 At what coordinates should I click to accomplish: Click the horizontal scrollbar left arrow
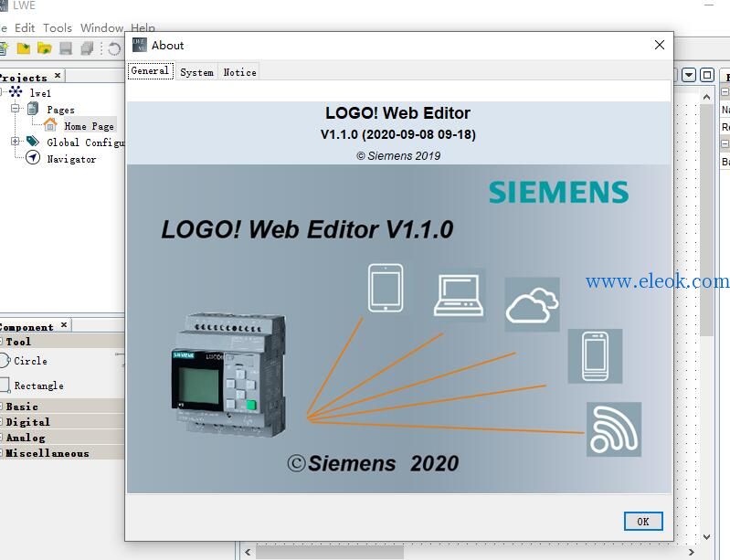(x=248, y=552)
